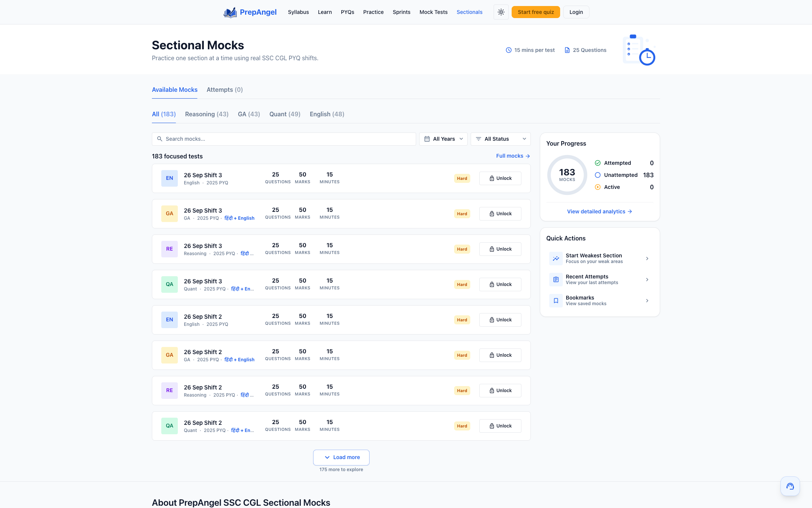
Task: Open View detailed analytics link
Action: pyautogui.click(x=600, y=211)
